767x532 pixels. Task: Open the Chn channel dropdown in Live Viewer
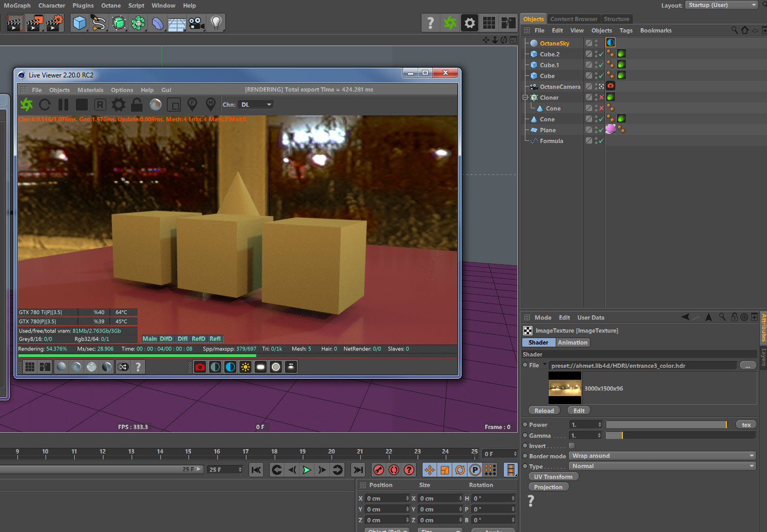[256, 105]
